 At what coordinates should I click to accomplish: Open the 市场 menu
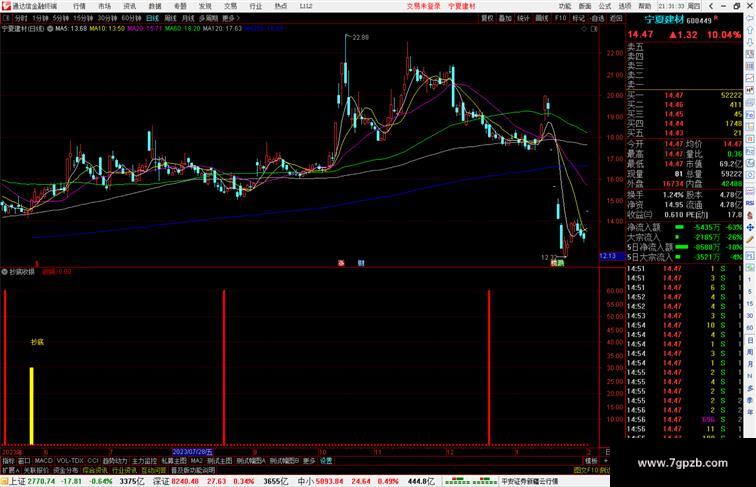(x=104, y=6)
